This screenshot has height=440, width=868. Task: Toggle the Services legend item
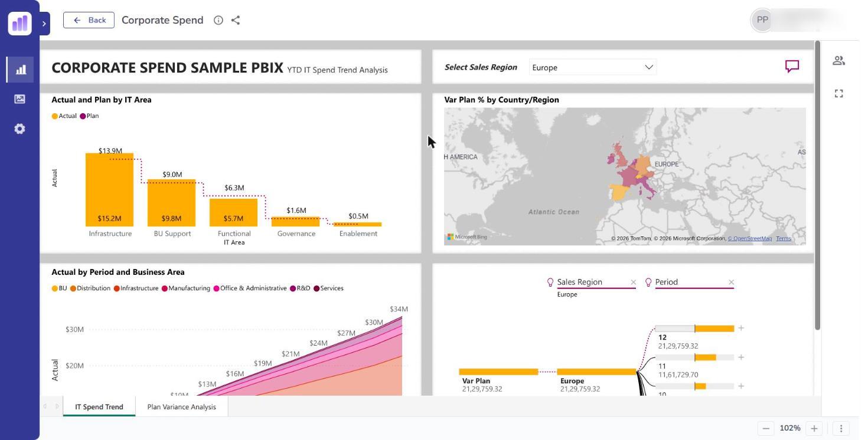click(328, 288)
